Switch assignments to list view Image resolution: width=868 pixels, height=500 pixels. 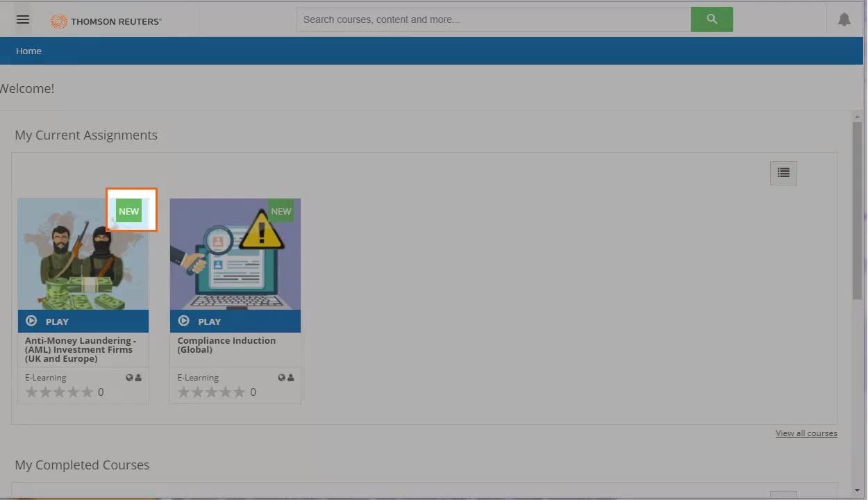783,173
